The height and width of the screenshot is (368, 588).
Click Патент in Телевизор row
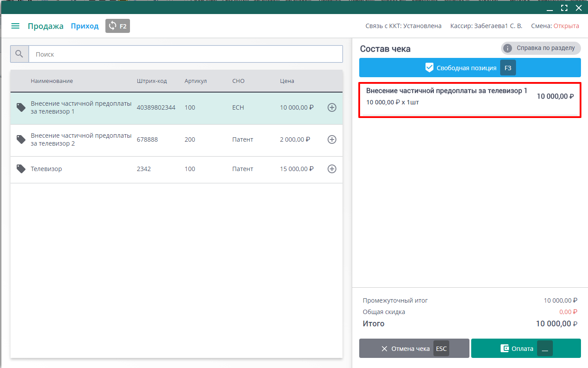coord(243,169)
